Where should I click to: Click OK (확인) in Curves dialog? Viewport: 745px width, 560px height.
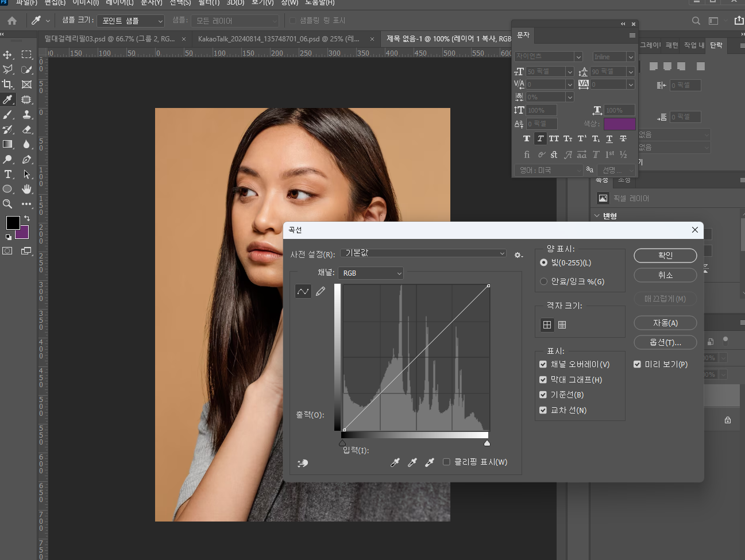pos(665,255)
